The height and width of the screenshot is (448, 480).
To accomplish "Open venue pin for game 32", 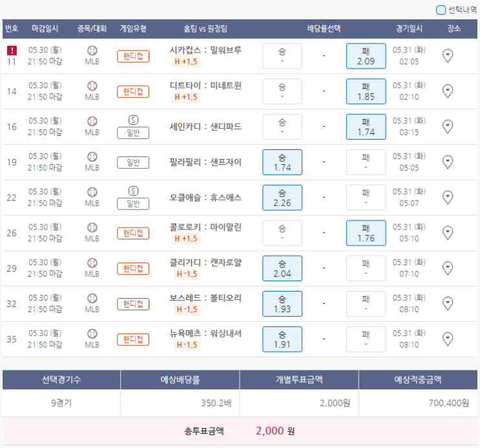I will pos(448,304).
